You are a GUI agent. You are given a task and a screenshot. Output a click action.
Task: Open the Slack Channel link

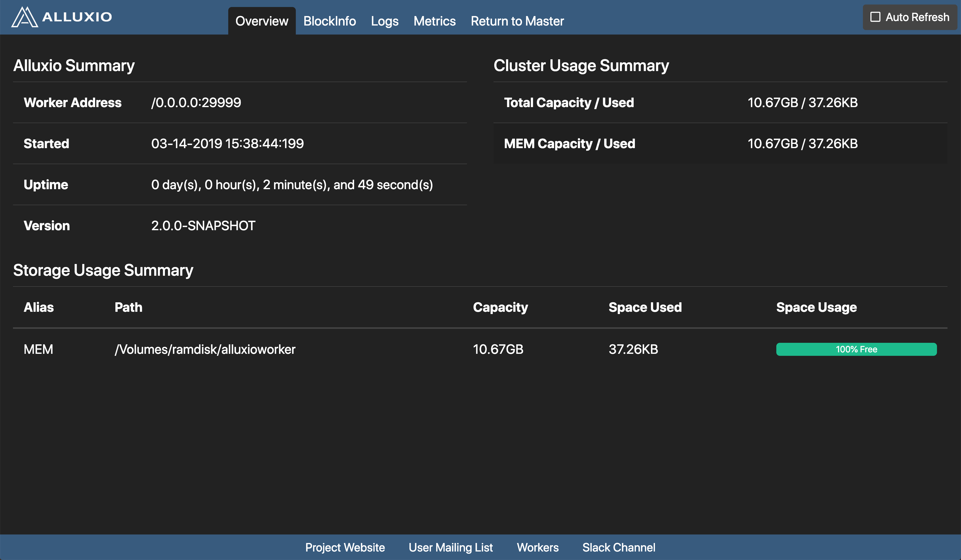click(x=619, y=547)
